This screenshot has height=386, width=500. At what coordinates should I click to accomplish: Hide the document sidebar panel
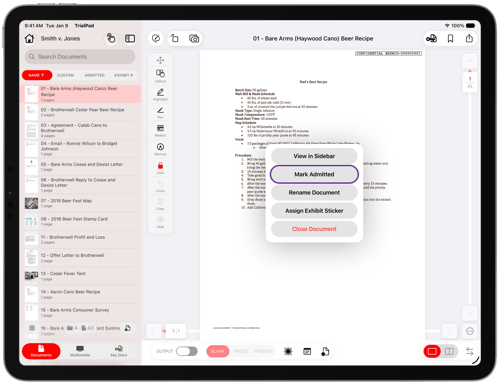click(x=130, y=39)
